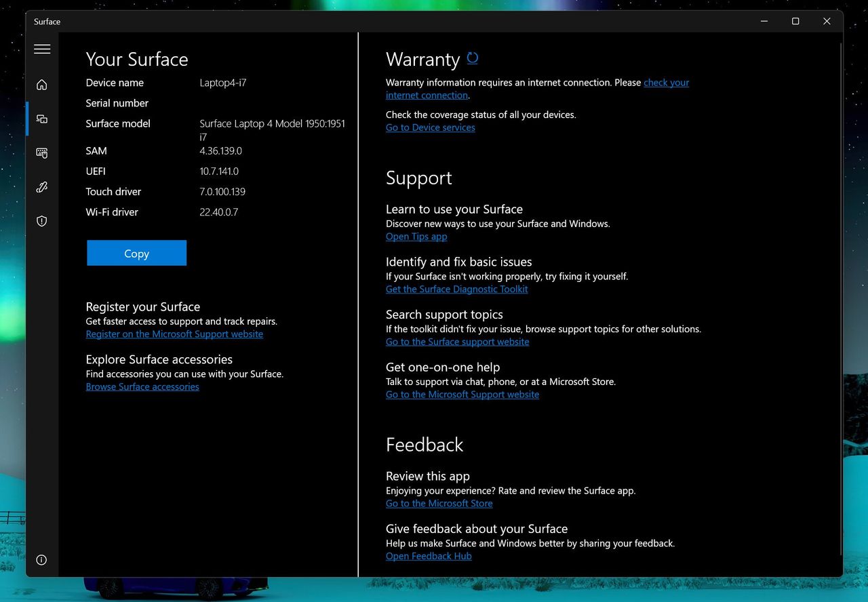The height and width of the screenshot is (602, 868).
Task: Click Search support topics heading
Action: [444, 315]
